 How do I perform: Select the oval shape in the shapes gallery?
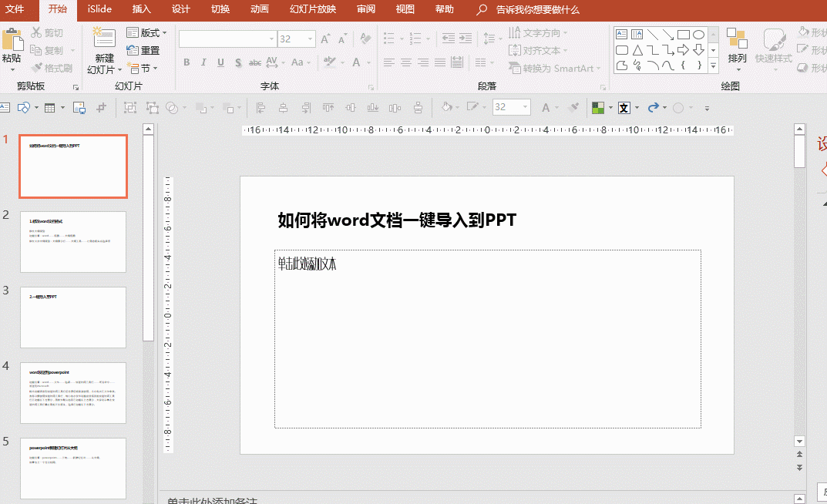[x=698, y=35]
